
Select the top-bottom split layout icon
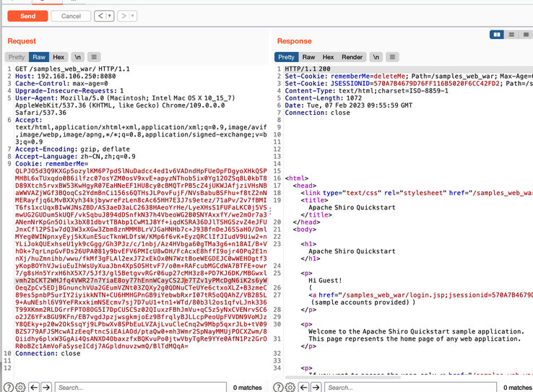point(511,35)
